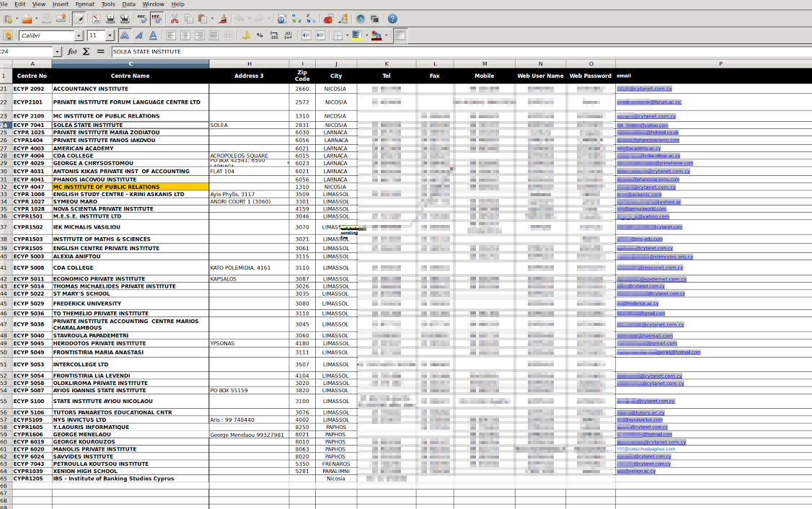Image resolution: width=812 pixels, height=509 pixels.
Task: Open the Function Wizard icon
Action: (x=72, y=52)
